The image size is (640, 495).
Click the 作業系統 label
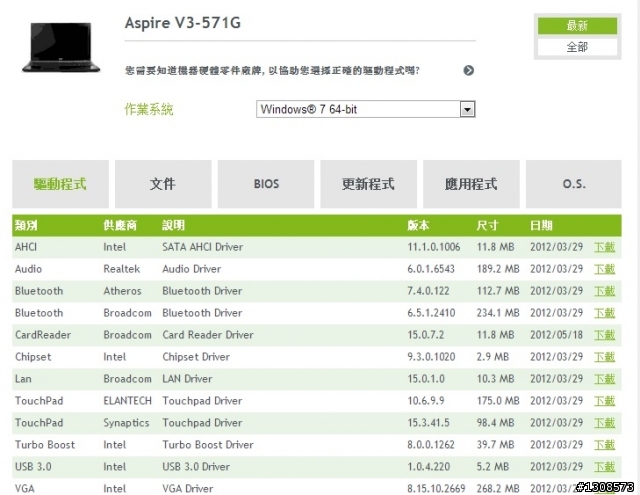[149, 109]
